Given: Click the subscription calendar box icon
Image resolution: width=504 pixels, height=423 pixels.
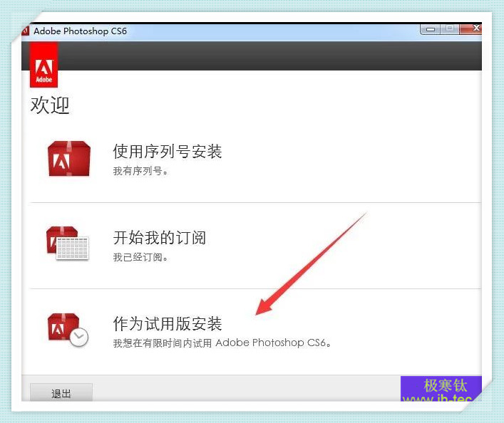Looking at the screenshot, I should 68,243.
